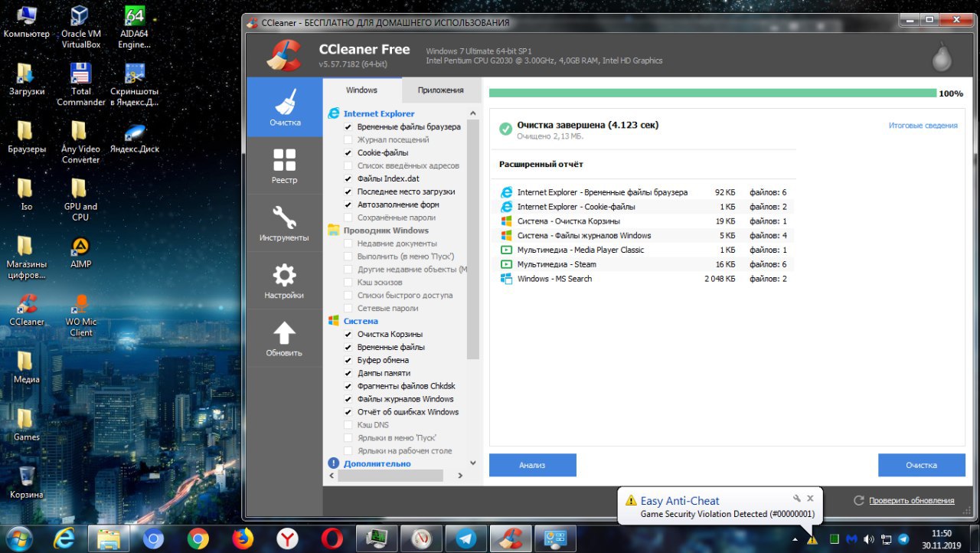Collapse Система category header

click(361, 322)
